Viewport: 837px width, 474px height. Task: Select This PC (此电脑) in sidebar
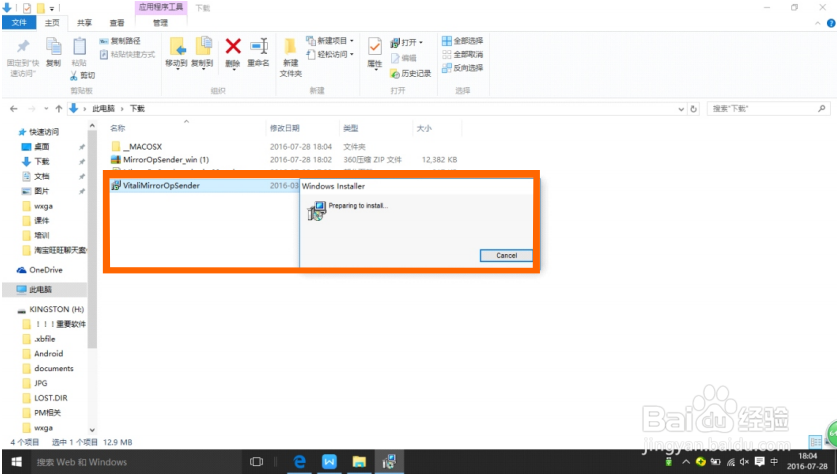pos(41,290)
